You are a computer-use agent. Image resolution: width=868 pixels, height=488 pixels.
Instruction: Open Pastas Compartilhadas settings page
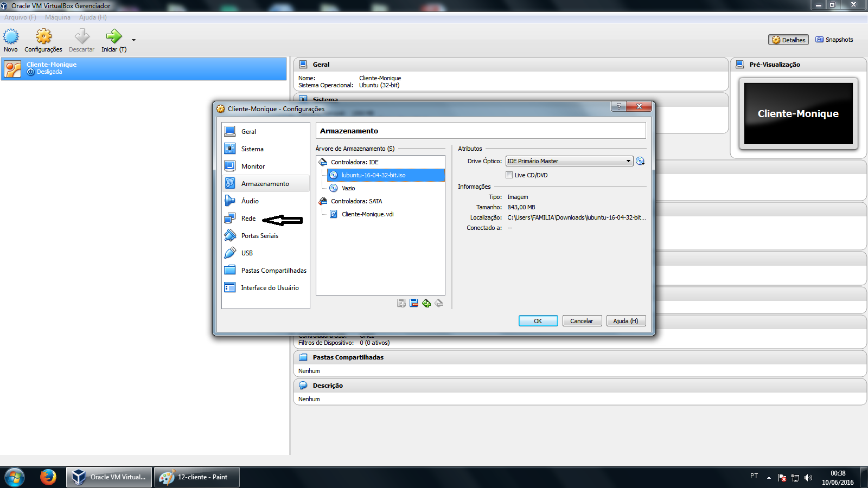(x=265, y=270)
